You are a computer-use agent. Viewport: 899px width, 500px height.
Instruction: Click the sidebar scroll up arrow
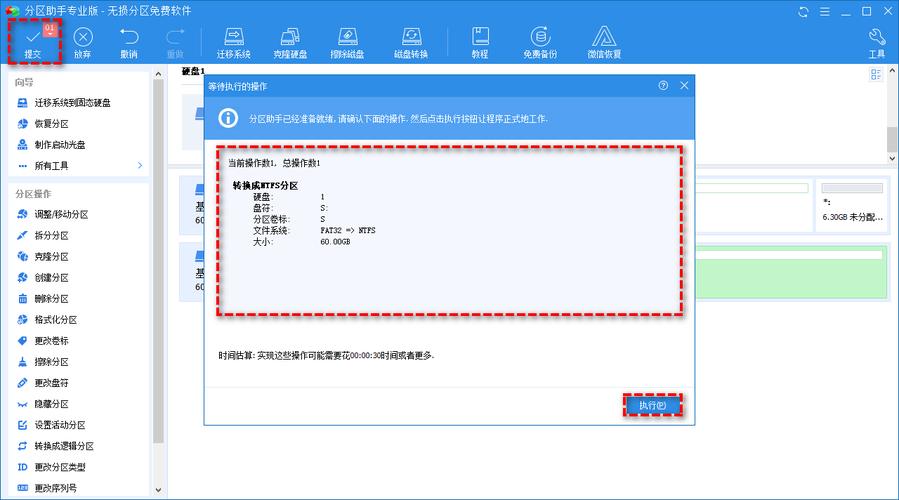[x=158, y=74]
